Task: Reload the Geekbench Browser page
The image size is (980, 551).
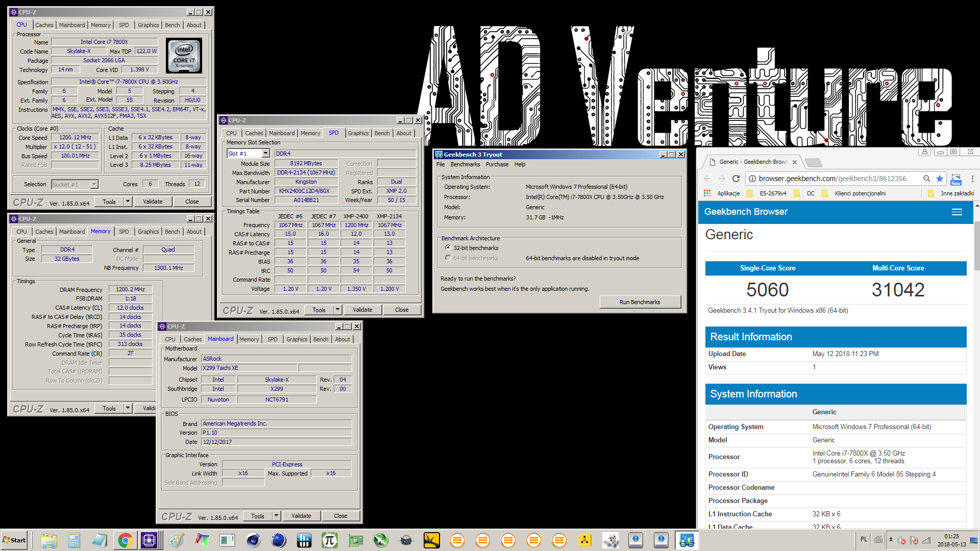Action: [736, 179]
